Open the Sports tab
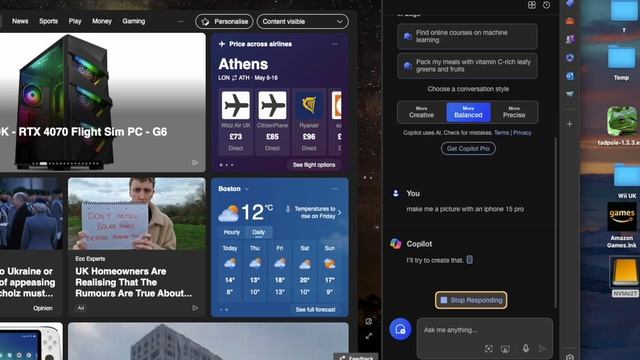The height and width of the screenshot is (360, 640). (48, 21)
